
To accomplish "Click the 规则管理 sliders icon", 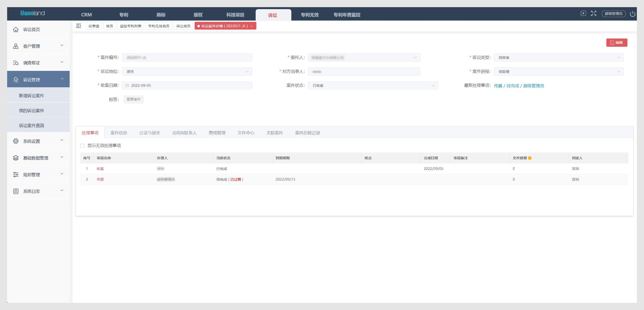I will coord(16,175).
